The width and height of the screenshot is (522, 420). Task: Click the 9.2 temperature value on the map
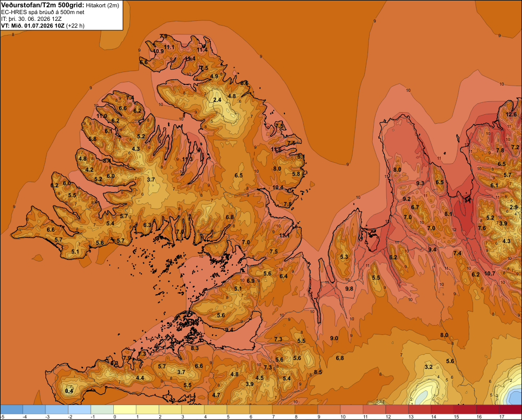pyautogui.click(x=407, y=199)
